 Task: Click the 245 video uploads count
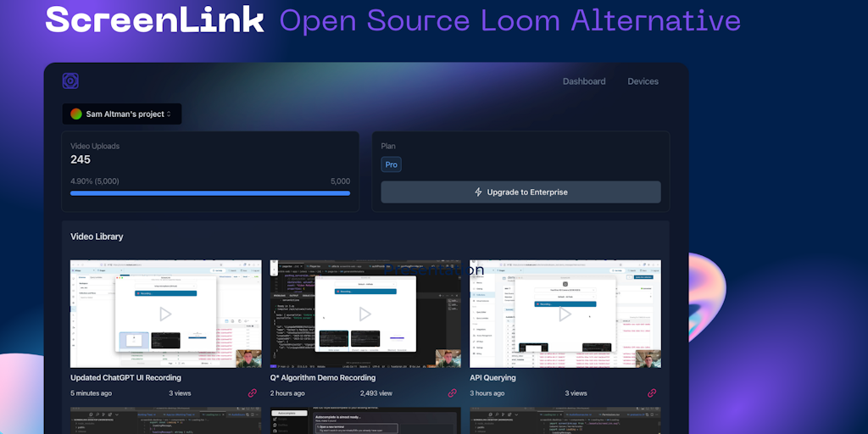81,159
